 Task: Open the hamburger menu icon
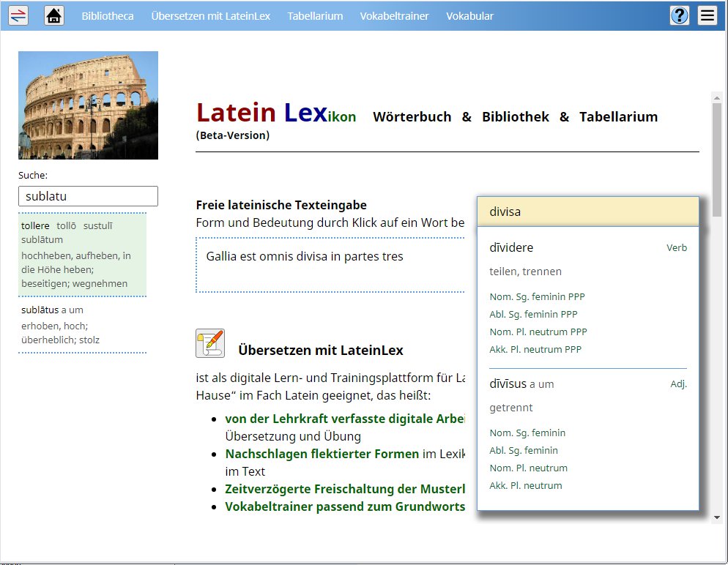coord(707,15)
